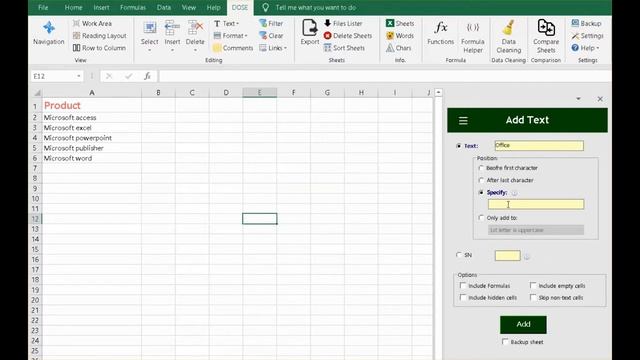Viewport: 640px width, 360px height.
Task: Close the Add Text task pane
Action: point(600,99)
